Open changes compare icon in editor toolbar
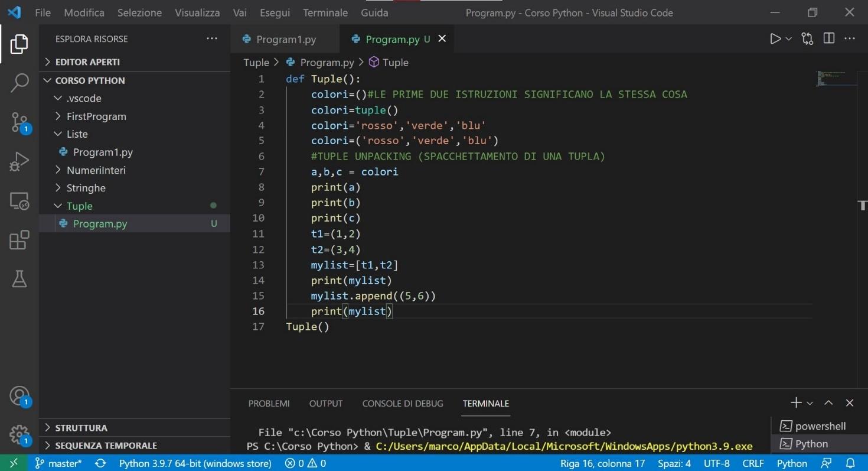Image resolution: width=868 pixels, height=471 pixels. 807,39
